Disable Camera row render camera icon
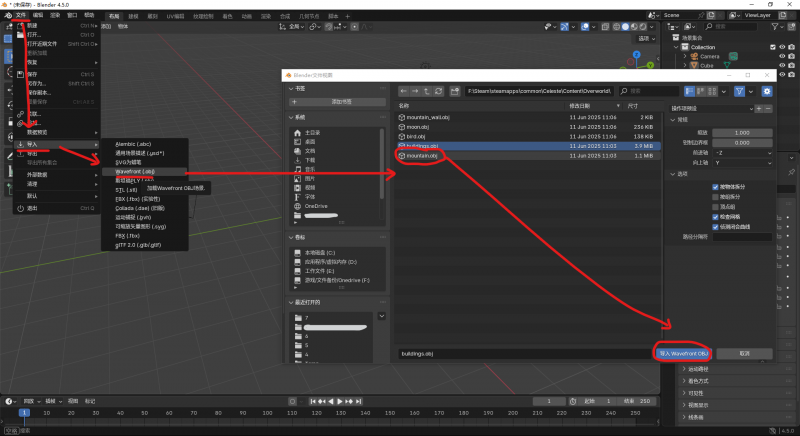Screen dimensions: 800x436 click(791, 56)
